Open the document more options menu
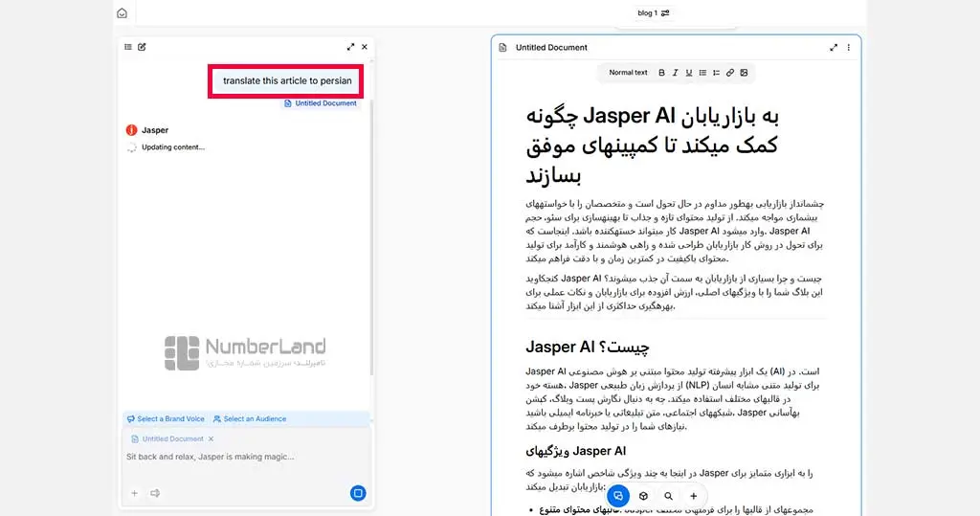This screenshot has height=516, width=980. tap(849, 48)
